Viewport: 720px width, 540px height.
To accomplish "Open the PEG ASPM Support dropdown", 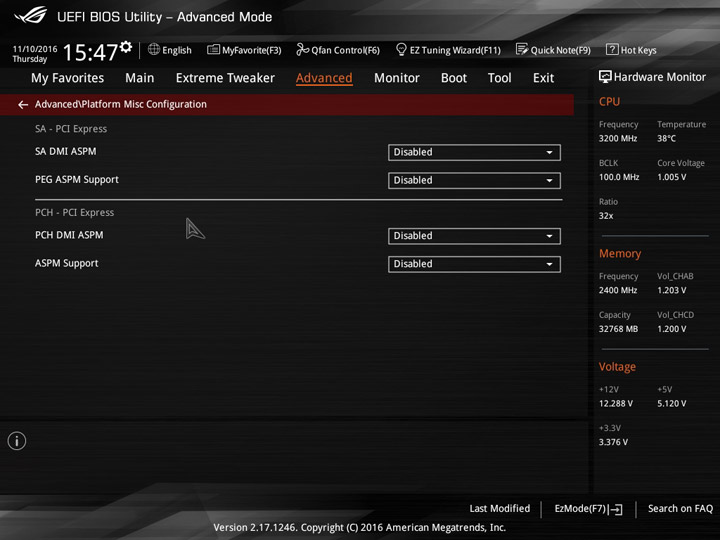I will coord(474,180).
